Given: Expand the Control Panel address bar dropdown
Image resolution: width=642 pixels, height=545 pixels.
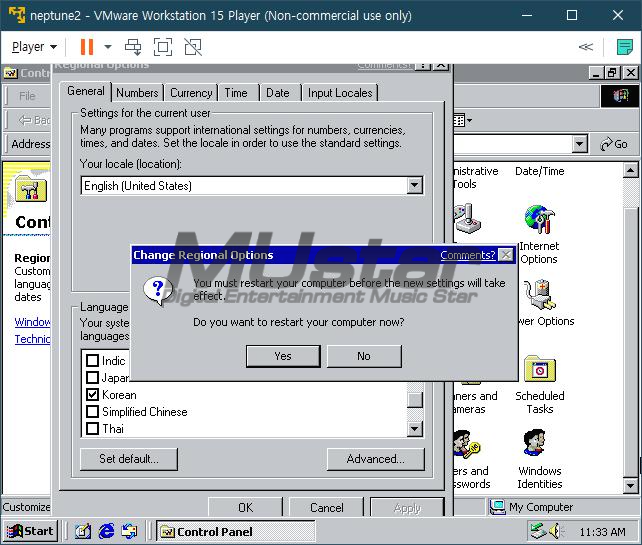Looking at the screenshot, I should click(579, 144).
